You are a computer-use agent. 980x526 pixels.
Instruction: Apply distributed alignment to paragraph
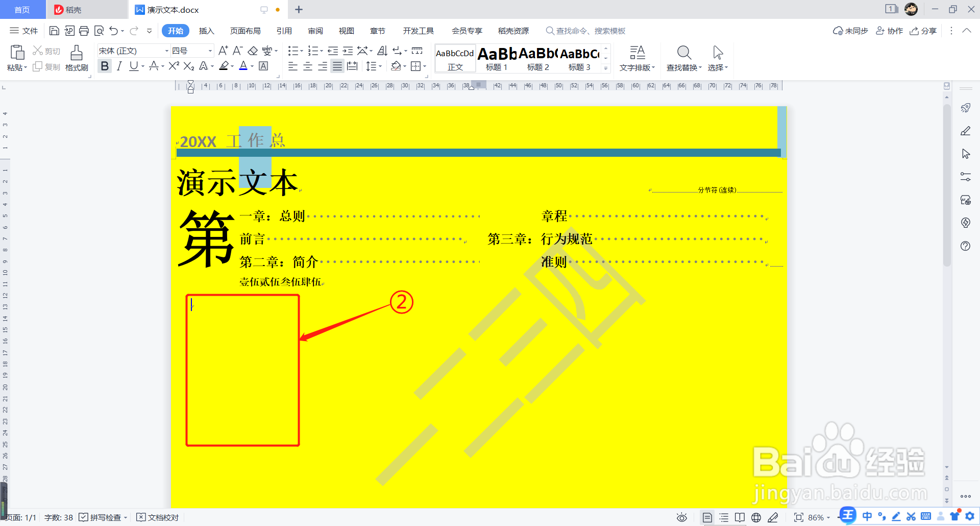[x=352, y=66]
